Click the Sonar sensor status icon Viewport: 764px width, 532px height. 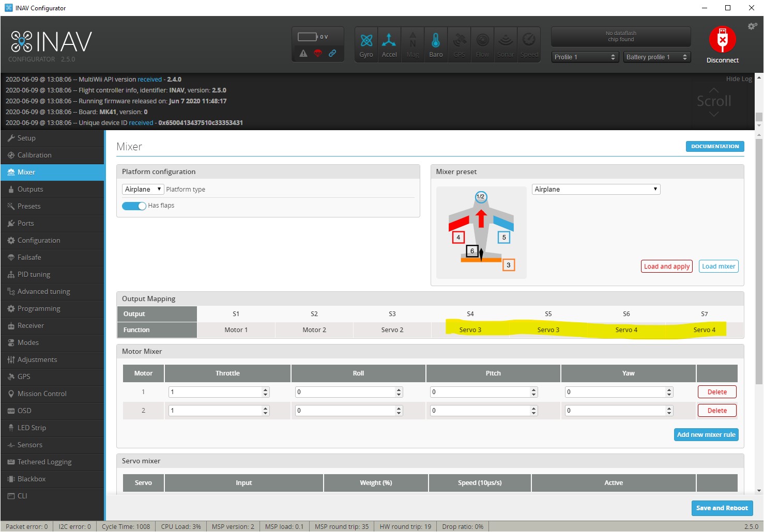506,44
